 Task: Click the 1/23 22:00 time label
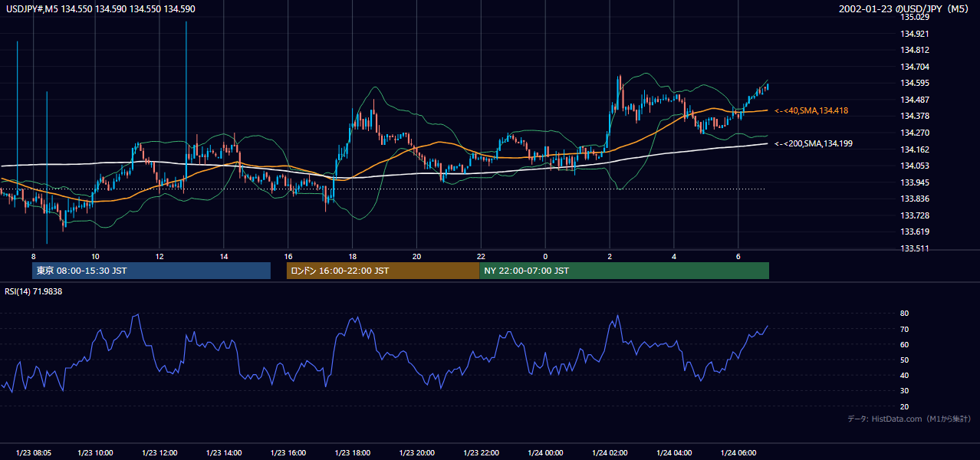point(482,453)
